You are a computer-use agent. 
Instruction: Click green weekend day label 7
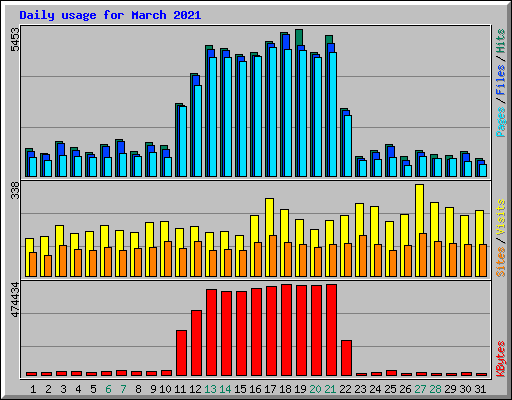click(x=123, y=389)
